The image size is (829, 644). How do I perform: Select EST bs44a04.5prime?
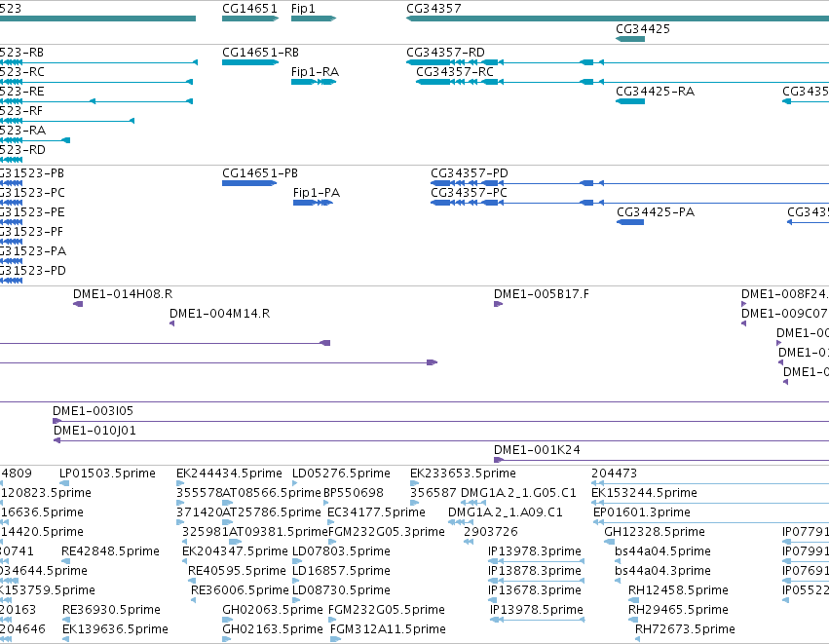(x=662, y=552)
